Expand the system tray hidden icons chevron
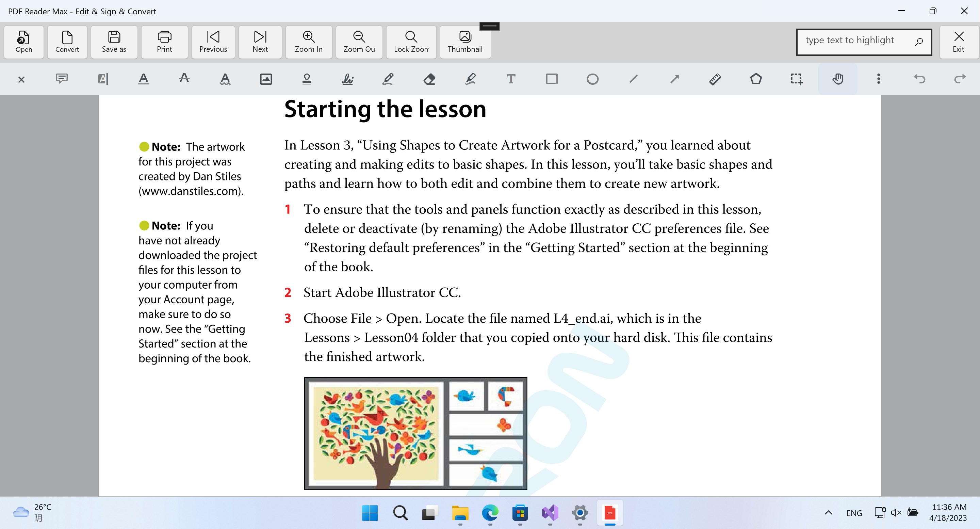 click(x=828, y=513)
